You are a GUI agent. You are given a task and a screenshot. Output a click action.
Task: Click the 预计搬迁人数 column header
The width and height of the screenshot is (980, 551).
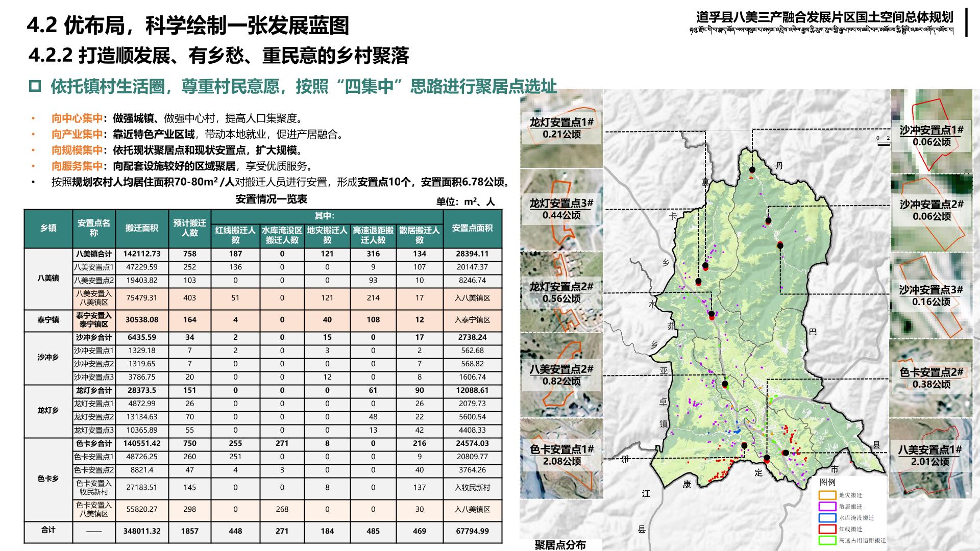(x=189, y=229)
